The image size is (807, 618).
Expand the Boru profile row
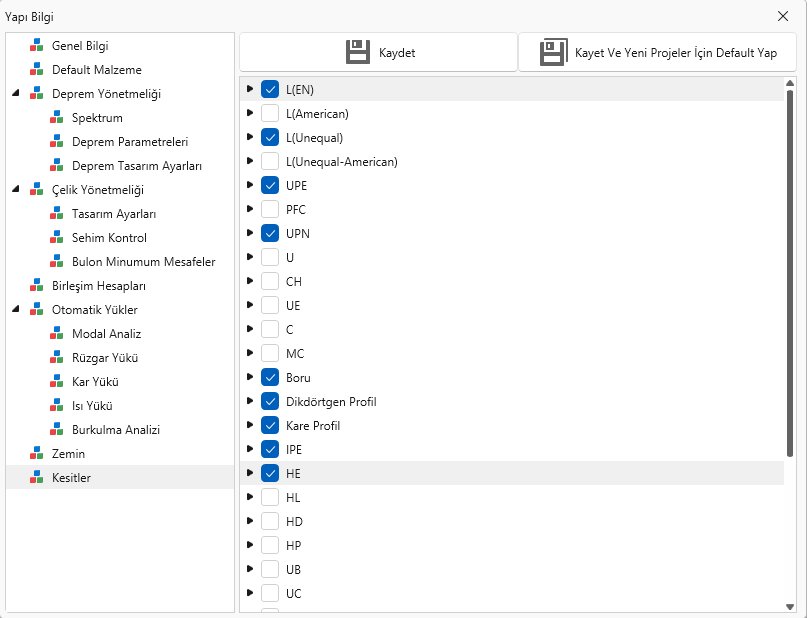[250, 378]
